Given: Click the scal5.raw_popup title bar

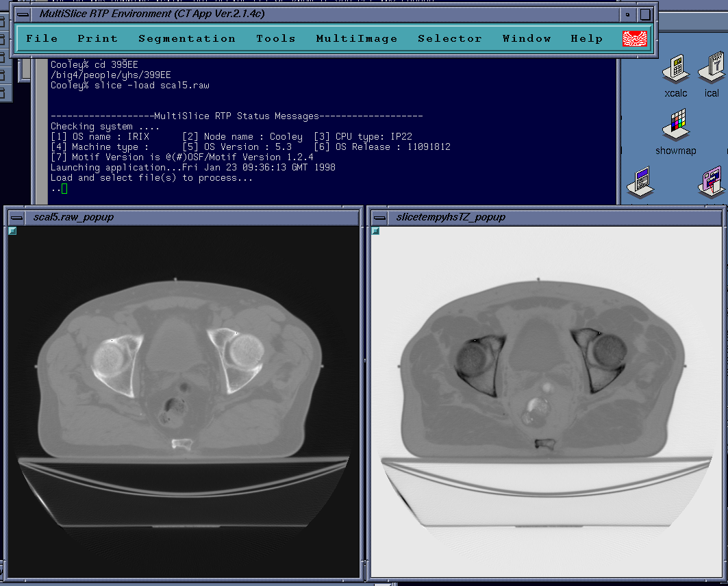Looking at the screenshot, I should tap(191, 218).
